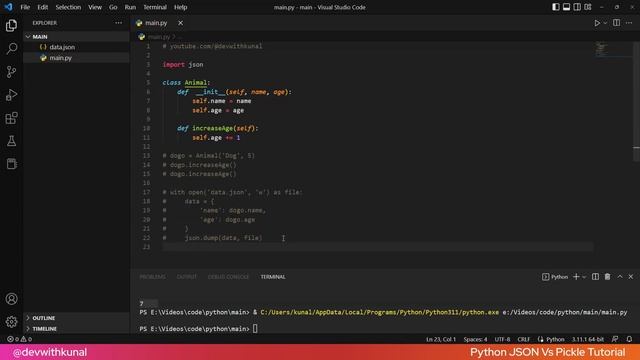Viewport: 640px width, 360px height.
Task: Open errors and warnings count in status bar
Action: coord(19,339)
